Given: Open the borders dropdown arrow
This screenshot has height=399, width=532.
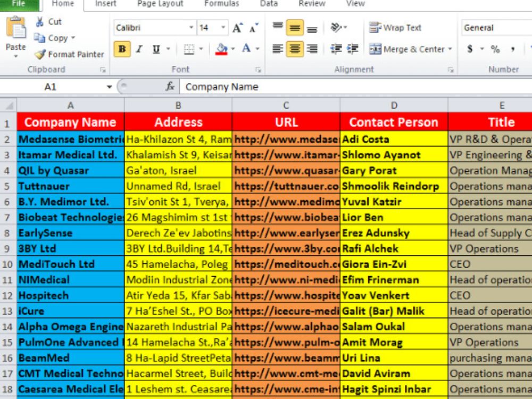Looking at the screenshot, I should point(201,49).
